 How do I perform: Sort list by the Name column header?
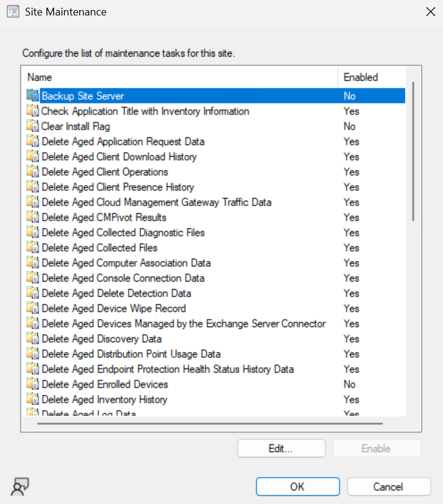tap(179, 77)
